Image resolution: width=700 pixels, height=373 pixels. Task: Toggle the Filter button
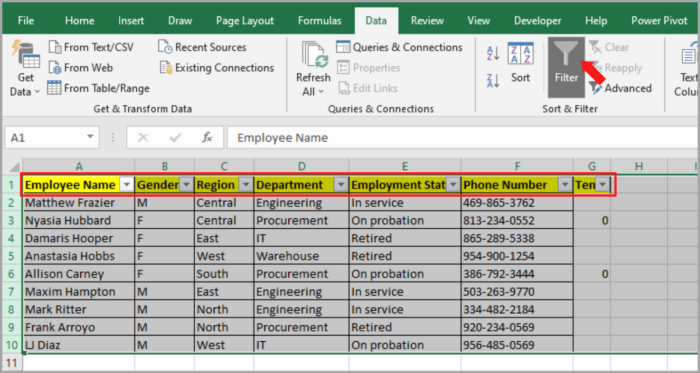point(566,67)
